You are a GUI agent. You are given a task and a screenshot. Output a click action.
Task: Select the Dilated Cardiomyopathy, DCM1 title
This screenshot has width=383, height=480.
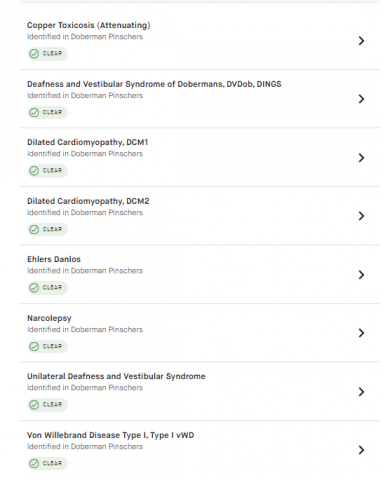(87, 142)
